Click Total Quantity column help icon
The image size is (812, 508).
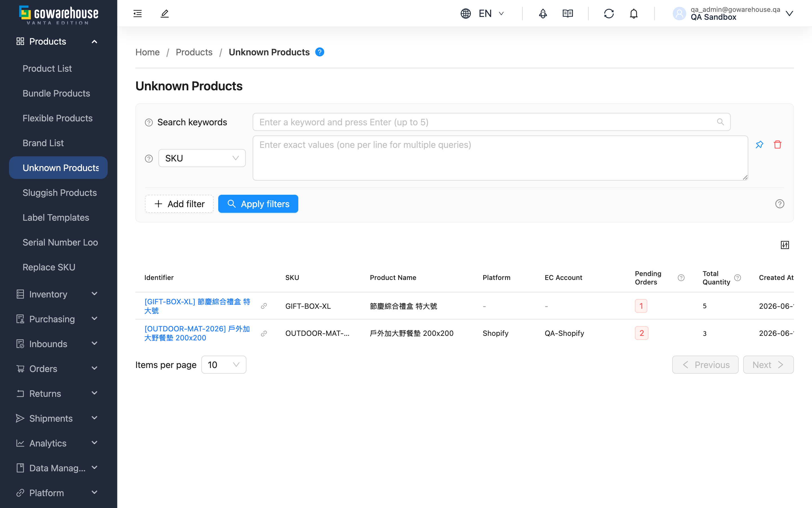[x=737, y=277]
